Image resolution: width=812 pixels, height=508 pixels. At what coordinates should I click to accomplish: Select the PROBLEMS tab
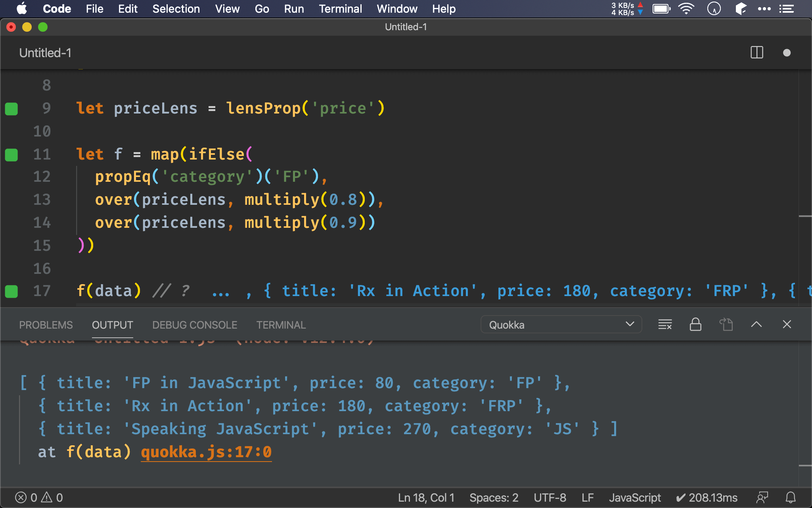pos(46,325)
